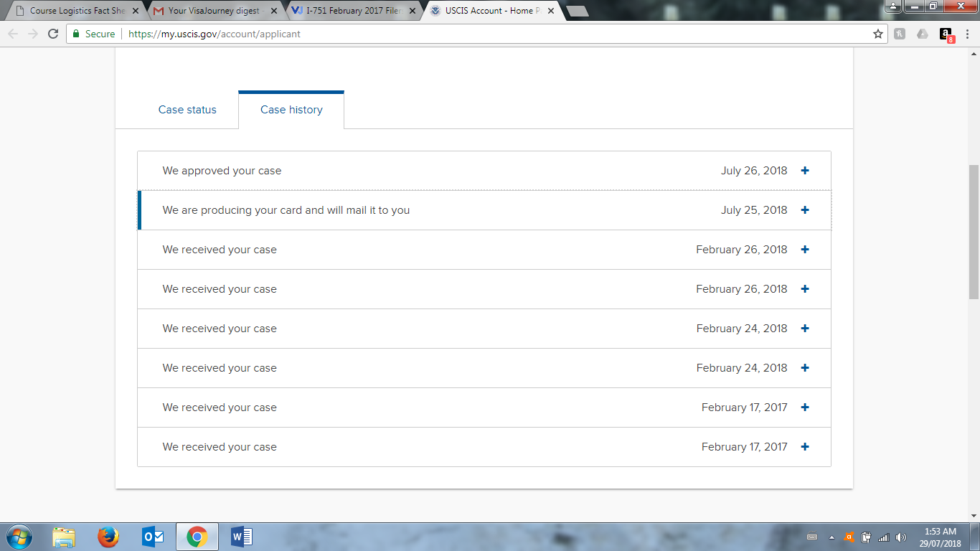Reload the USCIS page
The image size is (980, 551).
click(x=53, y=34)
